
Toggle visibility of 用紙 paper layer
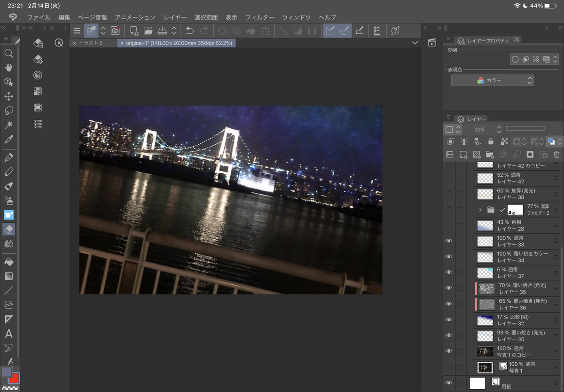(449, 383)
